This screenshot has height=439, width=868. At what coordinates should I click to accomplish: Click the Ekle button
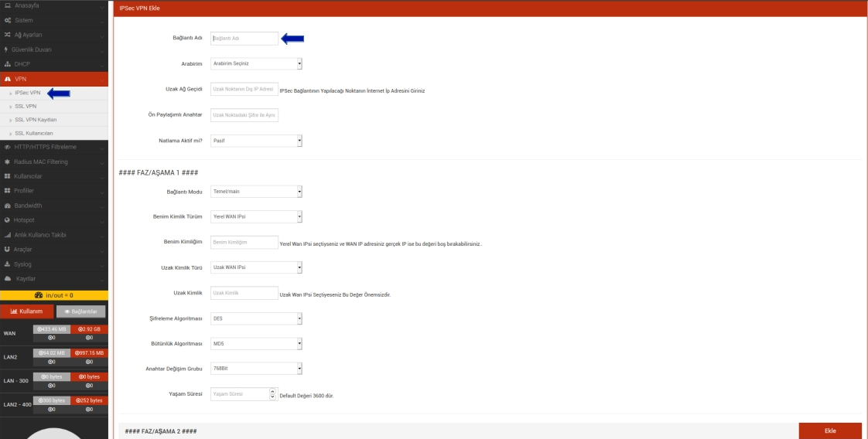[x=830, y=430]
